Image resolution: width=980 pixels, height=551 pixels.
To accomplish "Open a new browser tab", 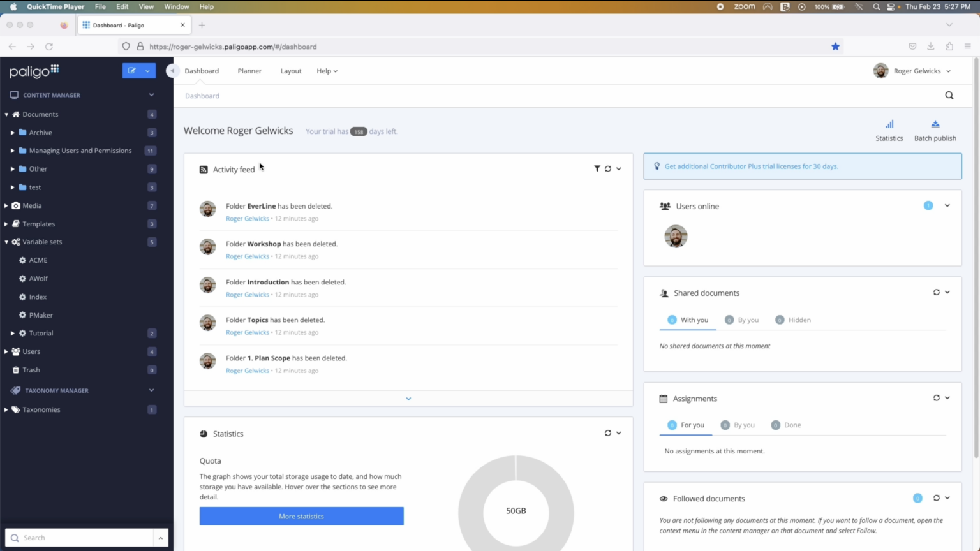I will click(202, 25).
